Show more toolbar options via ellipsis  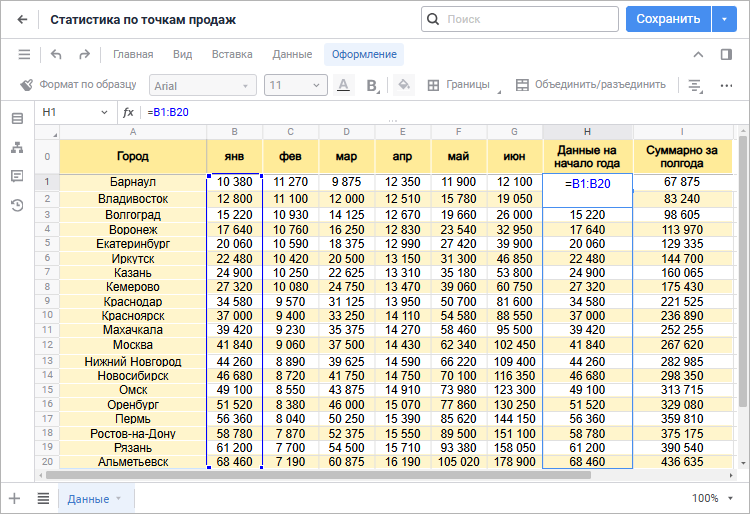(726, 86)
